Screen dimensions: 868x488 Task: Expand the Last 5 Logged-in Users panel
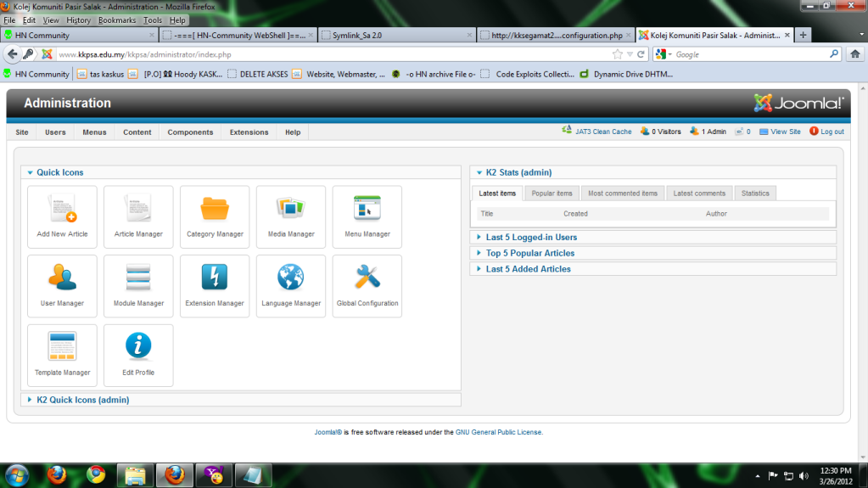click(531, 238)
